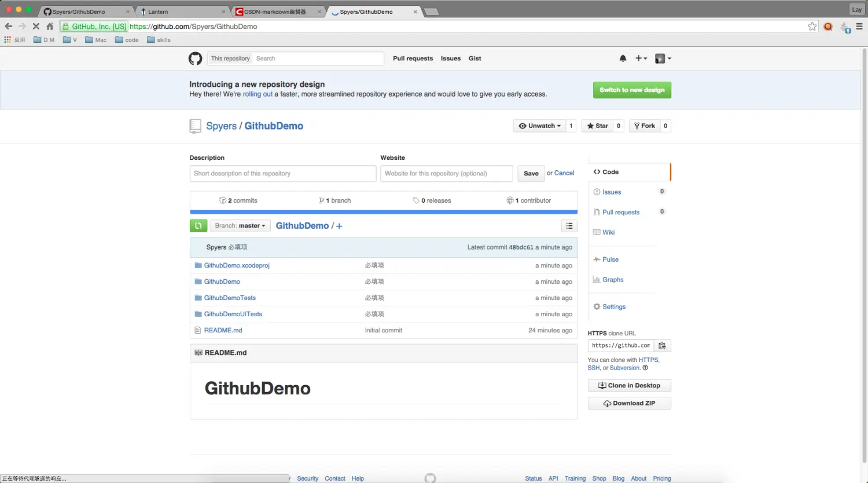The height and width of the screenshot is (483, 868).
Task: Open latest commit 48bdc61
Action: coord(521,247)
